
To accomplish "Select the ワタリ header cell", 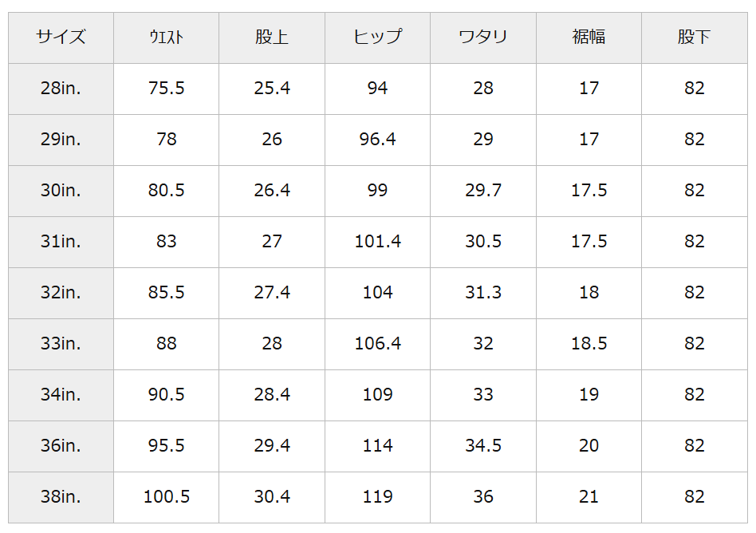I will [x=483, y=37].
